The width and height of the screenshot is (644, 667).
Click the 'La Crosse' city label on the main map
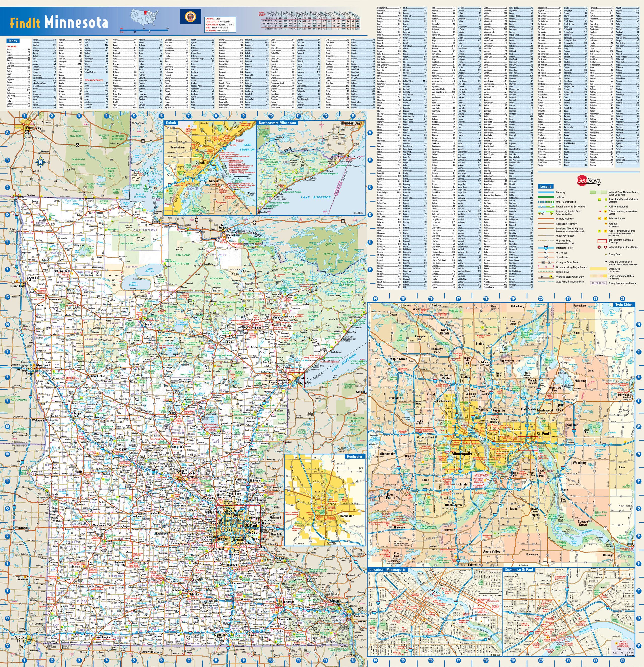click(x=359, y=621)
